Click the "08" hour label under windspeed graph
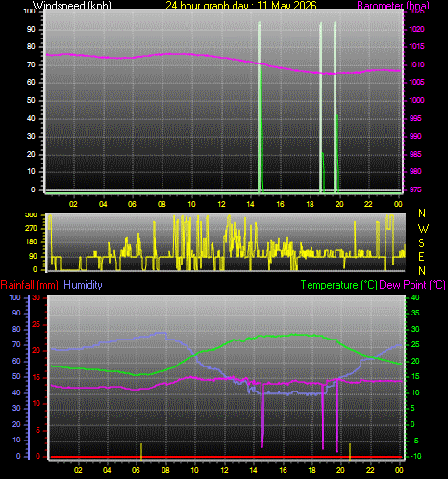 [x=162, y=204]
